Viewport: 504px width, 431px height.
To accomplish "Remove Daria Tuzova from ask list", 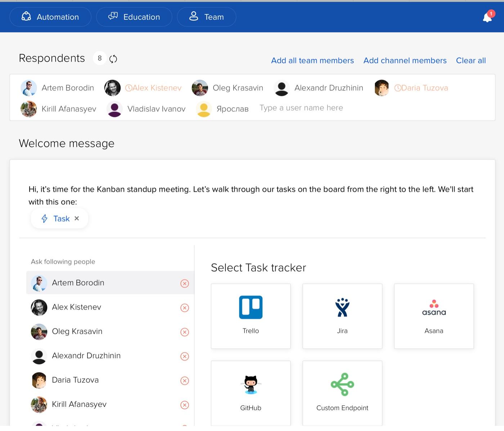I will pyautogui.click(x=185, y=381).
